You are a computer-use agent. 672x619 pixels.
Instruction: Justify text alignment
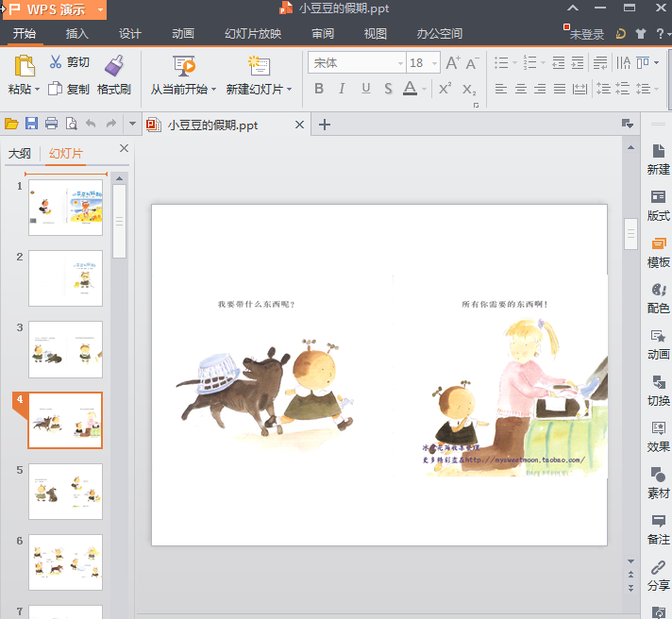(560, 89)
